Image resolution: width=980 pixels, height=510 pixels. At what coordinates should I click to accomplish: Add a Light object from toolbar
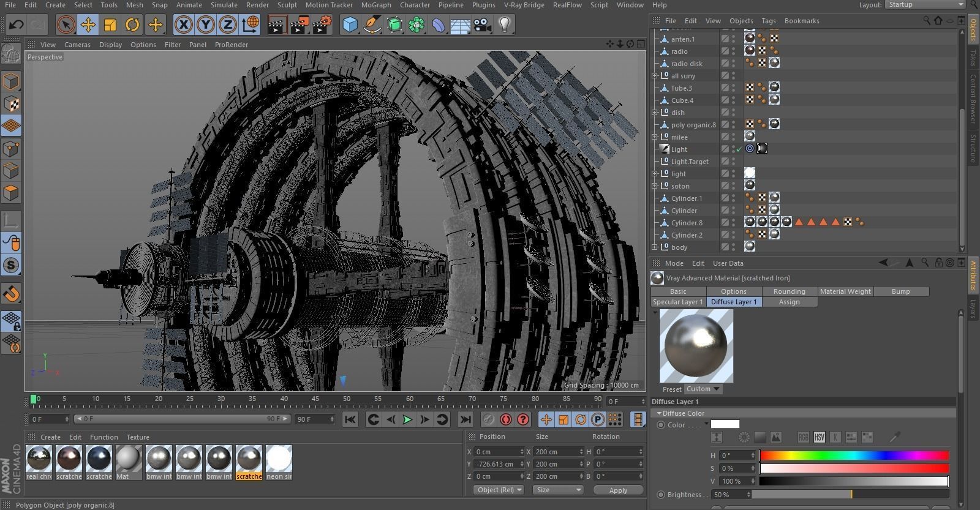click(x=505, y=25)
